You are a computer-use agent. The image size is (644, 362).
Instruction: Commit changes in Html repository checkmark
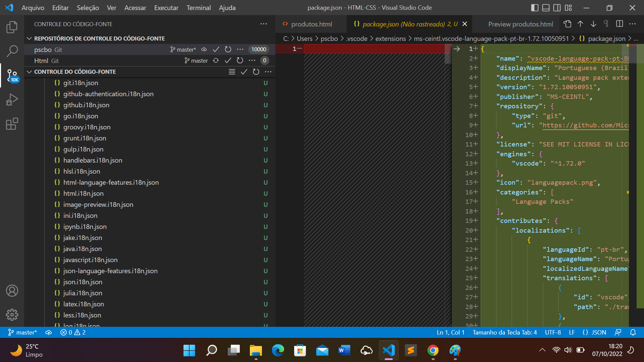pyautogui.click(x=228, y=60)
